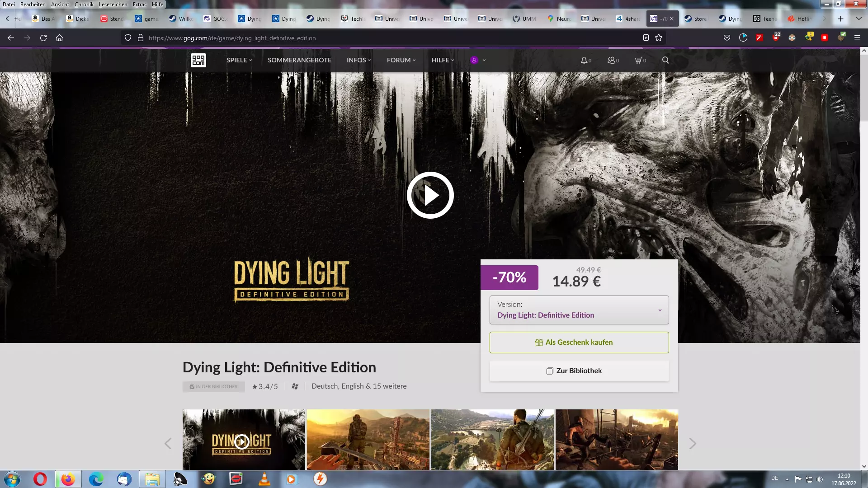Expand the HILFE menu
Screen dimensions: 868x488
tap(443, 60)
